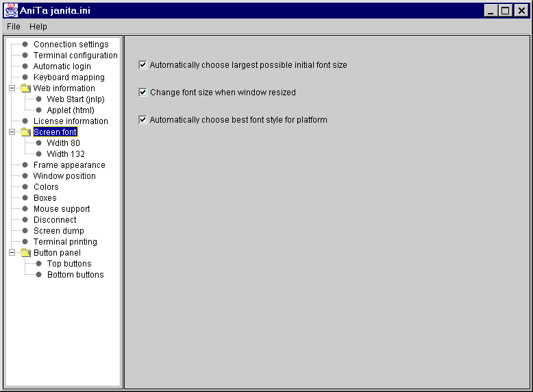The width and height of the screenshot is (533, 392).
Task: Open Disconnect settings
Action: pyautogui.click(x=55, y=219)
